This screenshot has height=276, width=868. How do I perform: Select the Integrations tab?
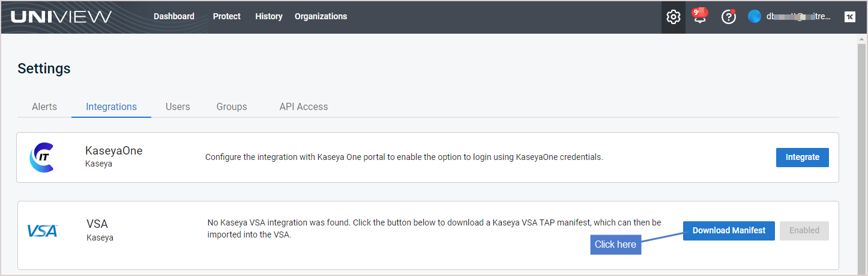(x=111, y=106)
